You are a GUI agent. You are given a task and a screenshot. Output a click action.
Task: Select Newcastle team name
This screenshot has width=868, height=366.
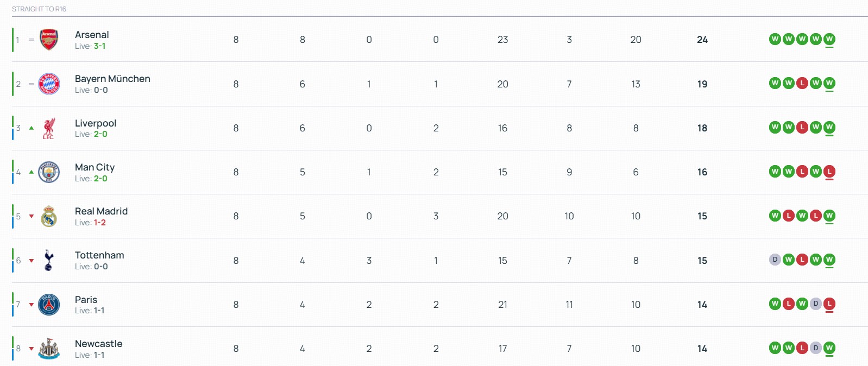pos(98,344)
